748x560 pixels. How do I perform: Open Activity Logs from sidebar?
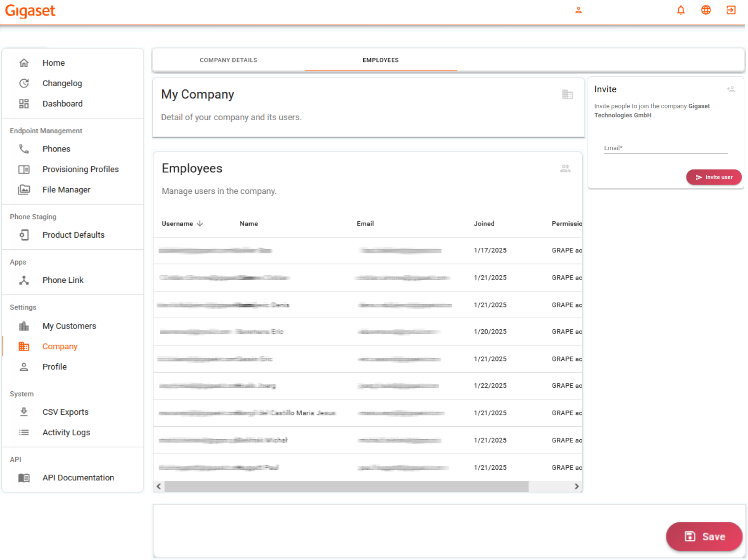pyautogui.click(x=66, y=432)
